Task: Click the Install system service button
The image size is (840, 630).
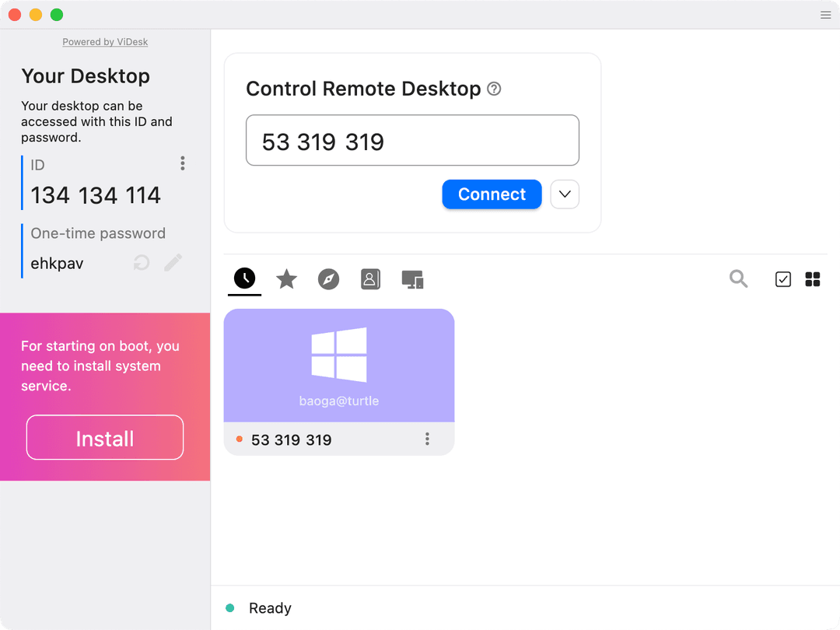Action: (104, 437)
